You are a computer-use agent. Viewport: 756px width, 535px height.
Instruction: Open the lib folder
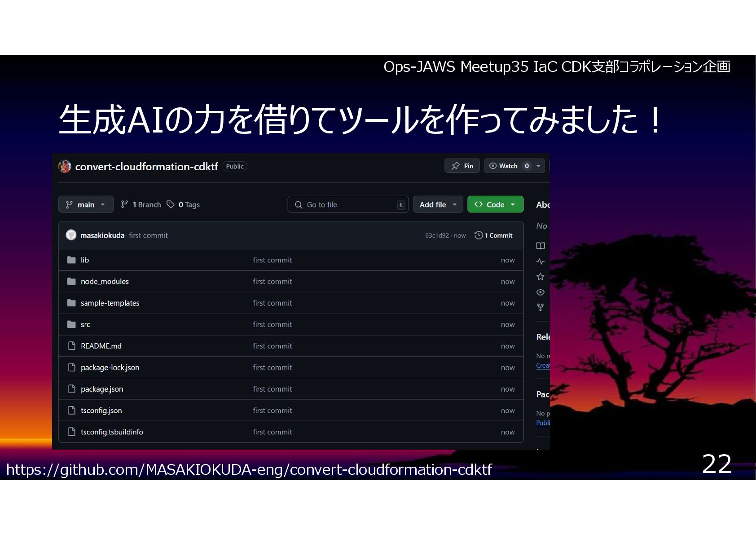[x=85, y=260]
